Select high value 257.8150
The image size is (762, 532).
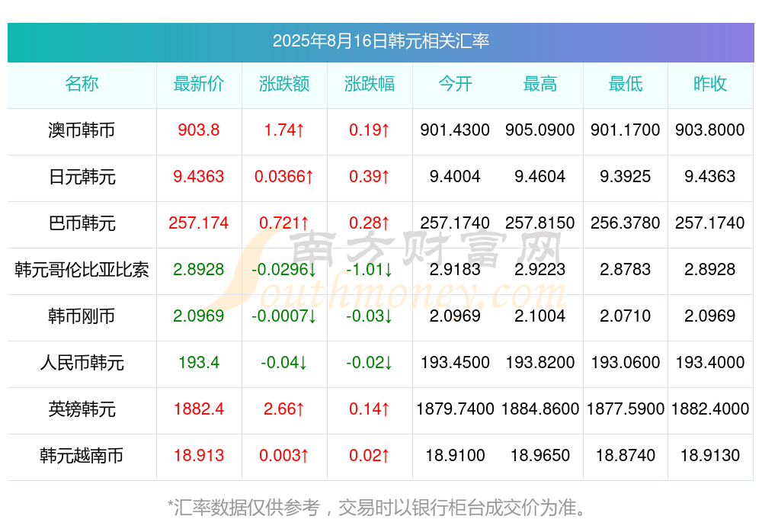pyautogui.click(x=540, y=223)
